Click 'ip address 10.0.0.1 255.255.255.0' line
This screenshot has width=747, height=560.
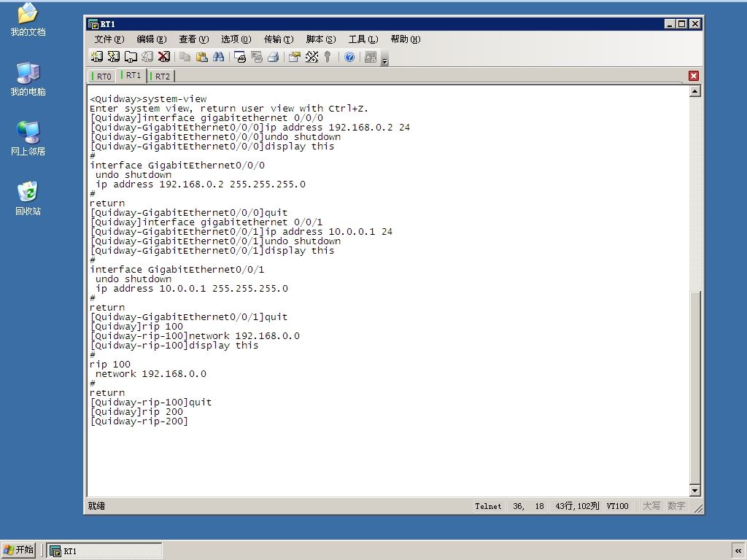point(192,289)
